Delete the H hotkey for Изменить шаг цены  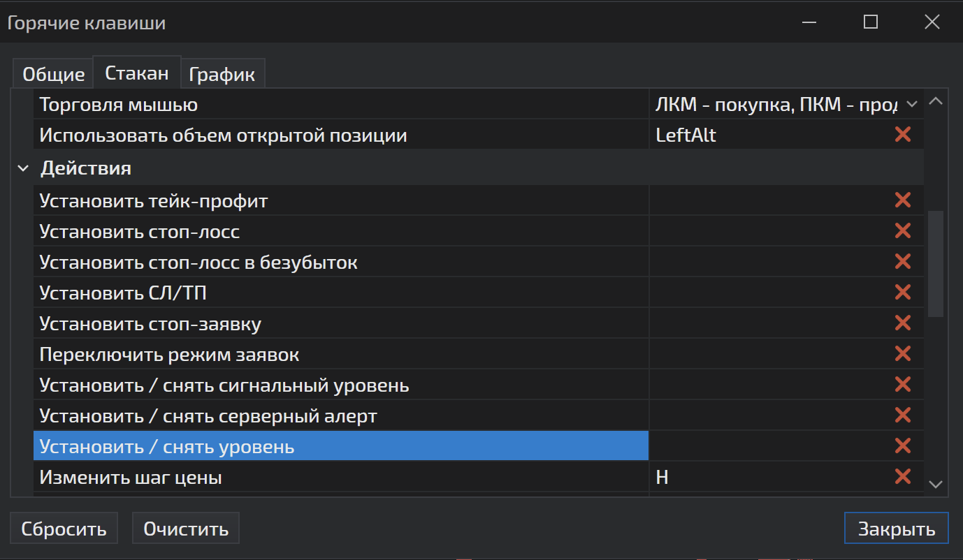point(902,477)
